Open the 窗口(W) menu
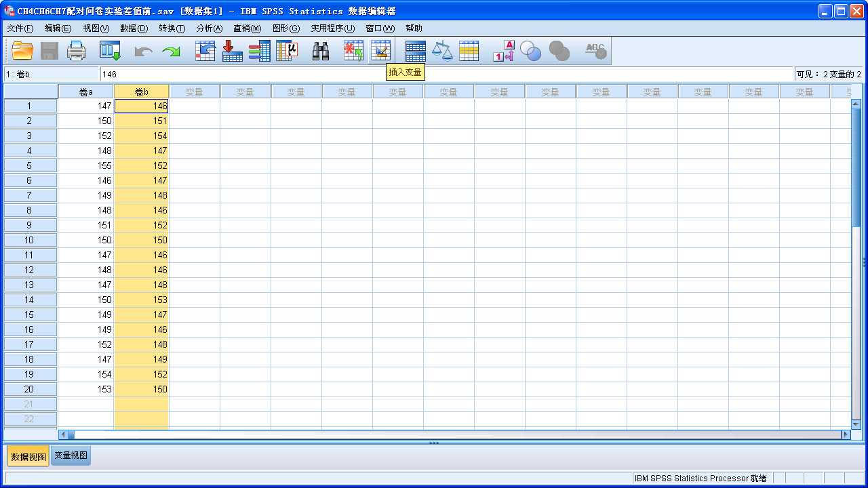The image size is (868, 488). [380, 28]
